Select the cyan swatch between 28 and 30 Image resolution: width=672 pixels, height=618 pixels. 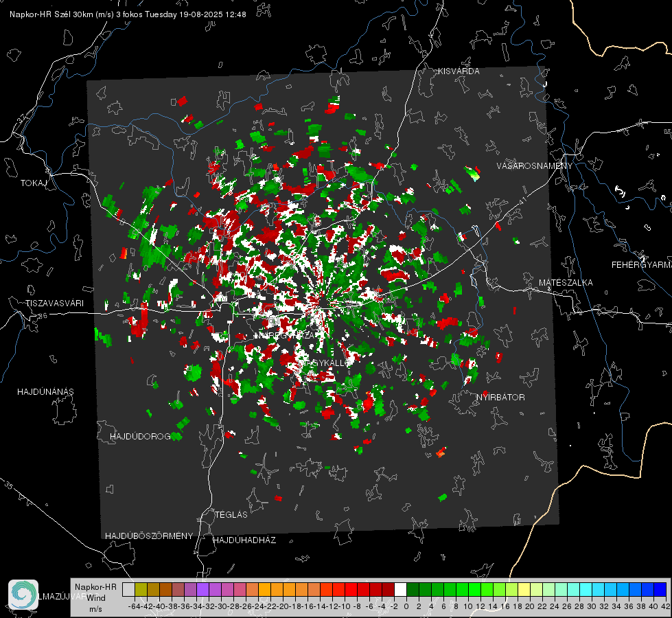click(x=586, y=589)
